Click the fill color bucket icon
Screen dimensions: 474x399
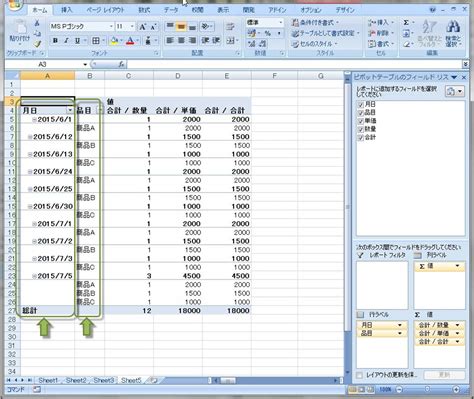114,41
